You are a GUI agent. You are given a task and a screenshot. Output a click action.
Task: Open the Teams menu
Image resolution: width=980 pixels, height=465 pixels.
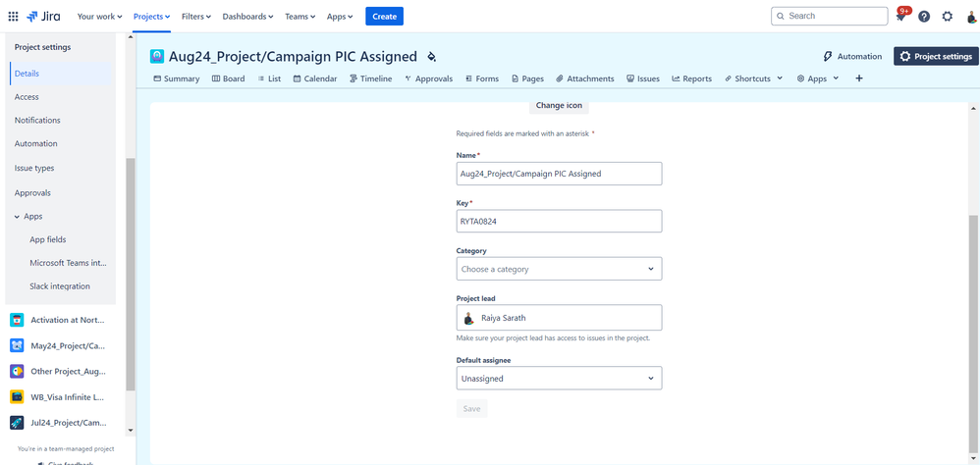pyautogui.click(x=300, y=17)
